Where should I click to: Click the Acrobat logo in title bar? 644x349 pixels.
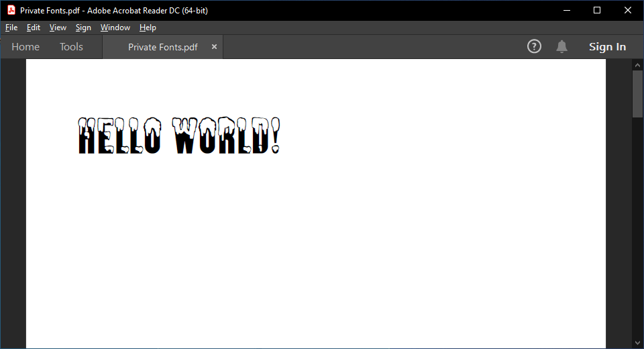click(11, 10)
